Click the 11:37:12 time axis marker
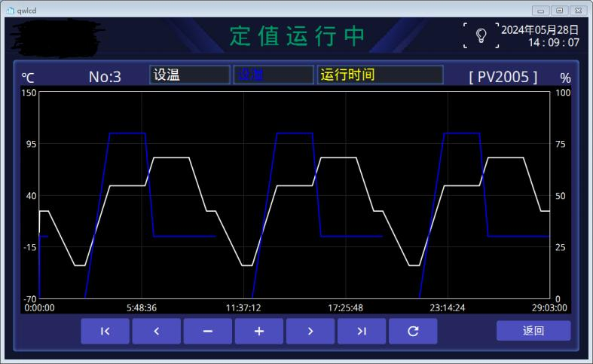Image resolution: width=593 pixels, height=364 pixels. tap(243, 308)
